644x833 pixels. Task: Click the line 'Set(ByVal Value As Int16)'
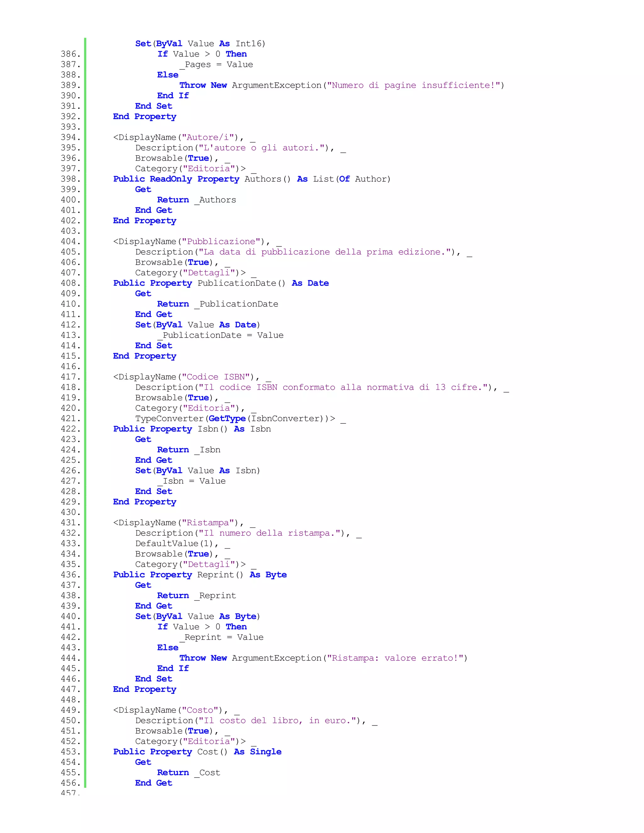tap(200, 43)
